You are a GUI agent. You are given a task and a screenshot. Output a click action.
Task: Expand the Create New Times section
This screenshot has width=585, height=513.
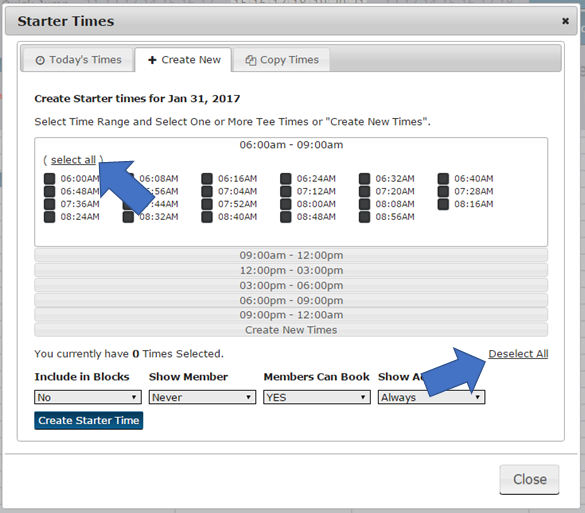(x=291, y=330)
